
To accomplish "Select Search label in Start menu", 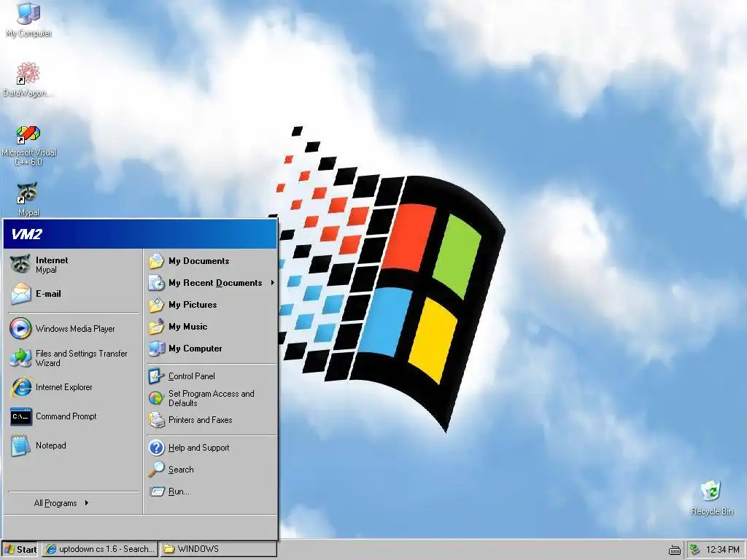I will click(x=181, y=470).
